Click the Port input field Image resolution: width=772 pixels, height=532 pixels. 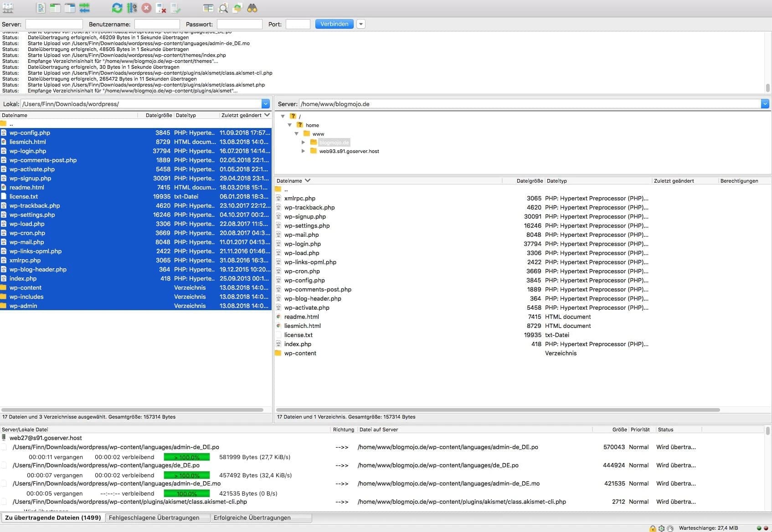[298, 24]
